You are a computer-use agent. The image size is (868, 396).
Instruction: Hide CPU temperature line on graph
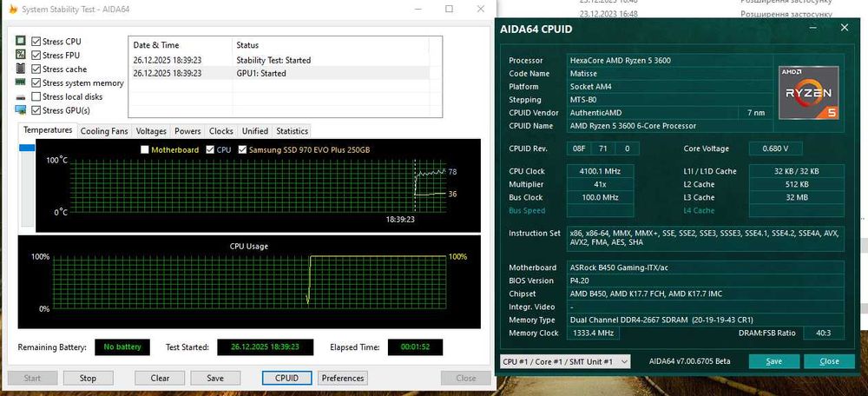pyautogui.click(x=210, y=149)
